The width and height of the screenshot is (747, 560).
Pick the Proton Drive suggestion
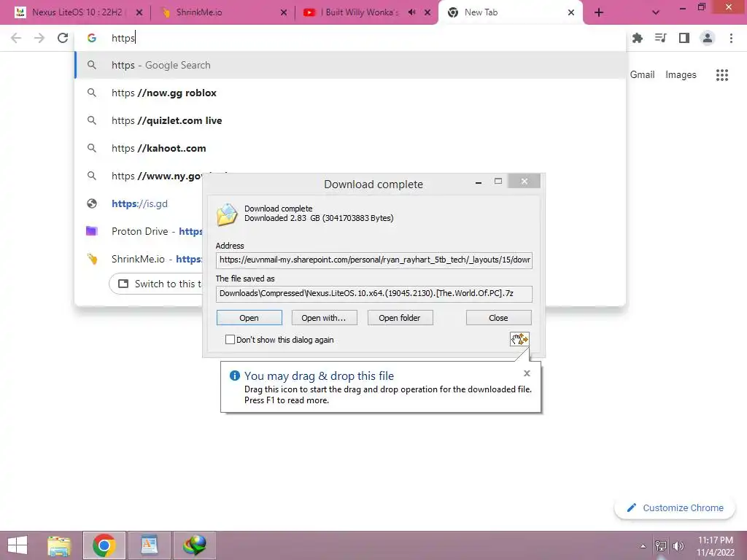tap(139, 231)
